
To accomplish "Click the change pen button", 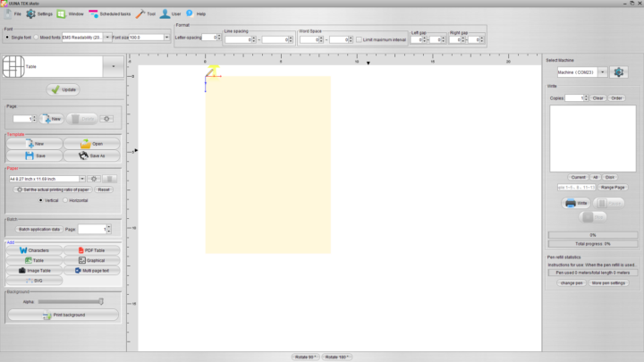I will point(572,282).
